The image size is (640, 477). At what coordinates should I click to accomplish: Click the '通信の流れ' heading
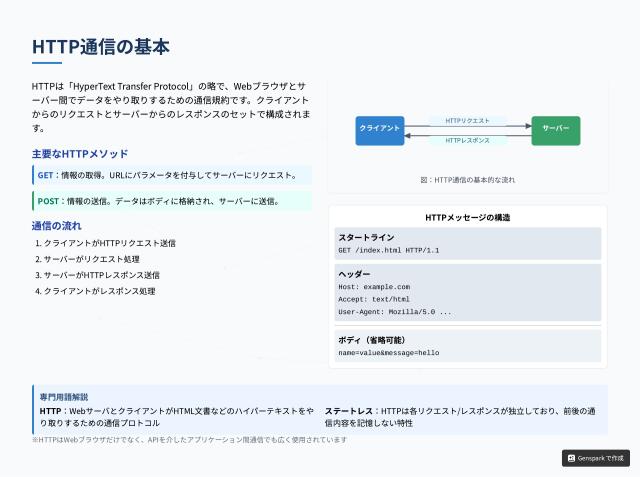pos(55,225)
